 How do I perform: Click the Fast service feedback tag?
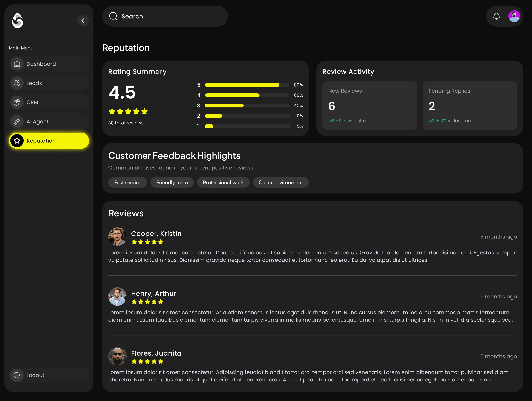pos(128,182)
